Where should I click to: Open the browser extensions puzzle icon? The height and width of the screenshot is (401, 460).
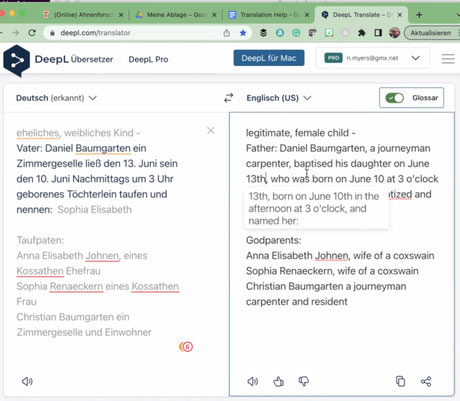click(x=362, y=33)
